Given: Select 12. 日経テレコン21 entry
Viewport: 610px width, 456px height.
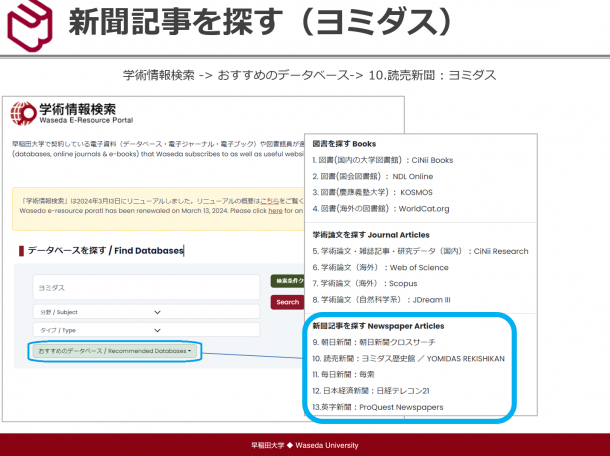Looking at the screenshot, I should pos(371,391).
